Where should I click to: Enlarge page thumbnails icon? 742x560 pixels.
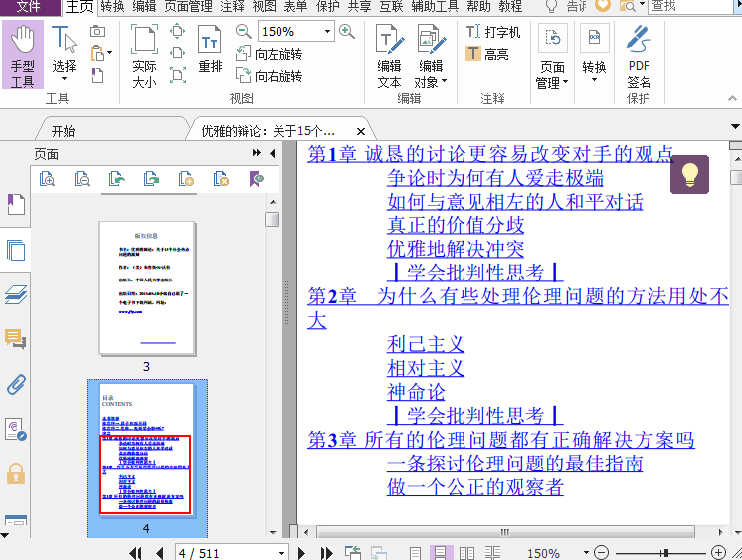47,179
